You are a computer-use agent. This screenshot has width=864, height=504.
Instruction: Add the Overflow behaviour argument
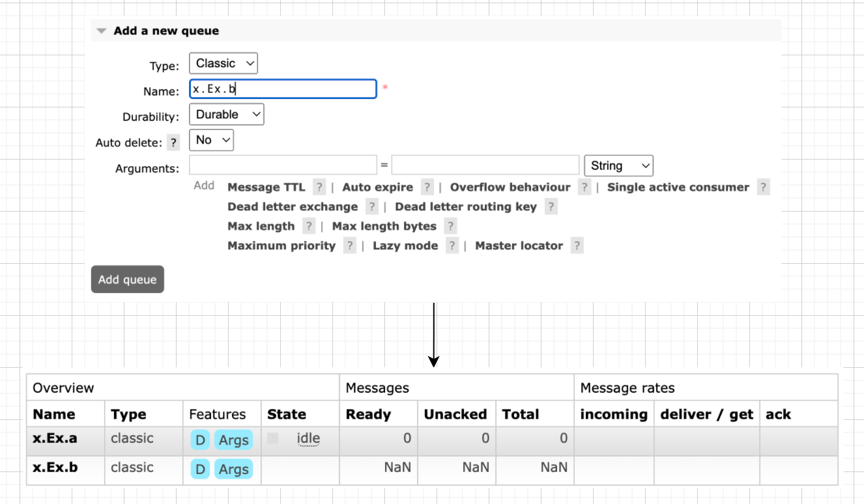point(510,188)
